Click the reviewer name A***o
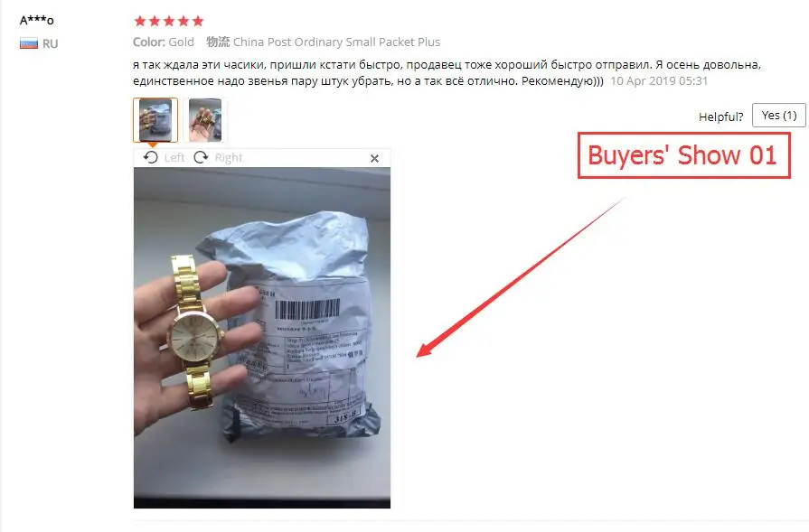Image resolution: width=809 pixels, height=532 pixels. click(37, 21)
